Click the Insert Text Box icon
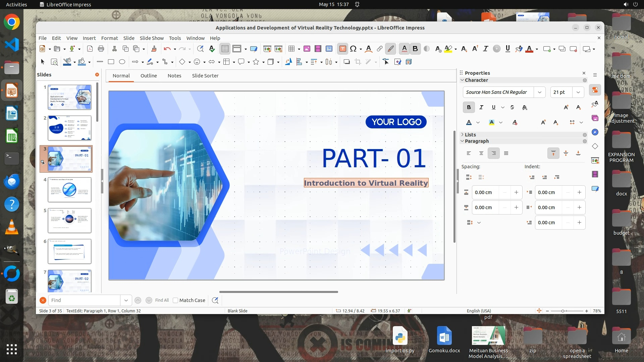 pyautogui.click(x=342, y=49)
